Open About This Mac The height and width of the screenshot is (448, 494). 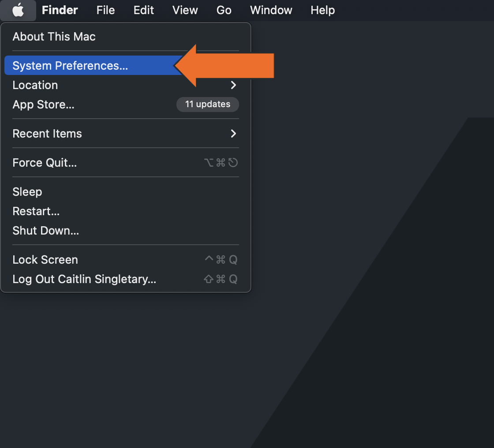tap(54, 37)
